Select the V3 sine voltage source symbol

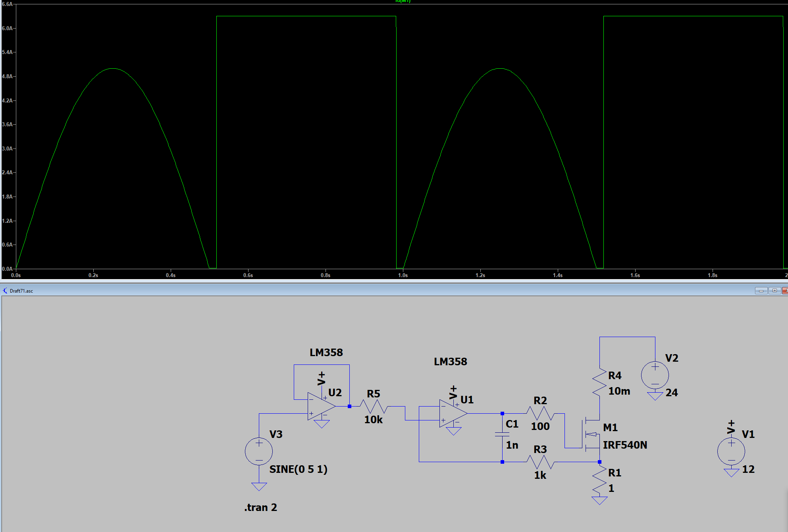click(259, 451)
